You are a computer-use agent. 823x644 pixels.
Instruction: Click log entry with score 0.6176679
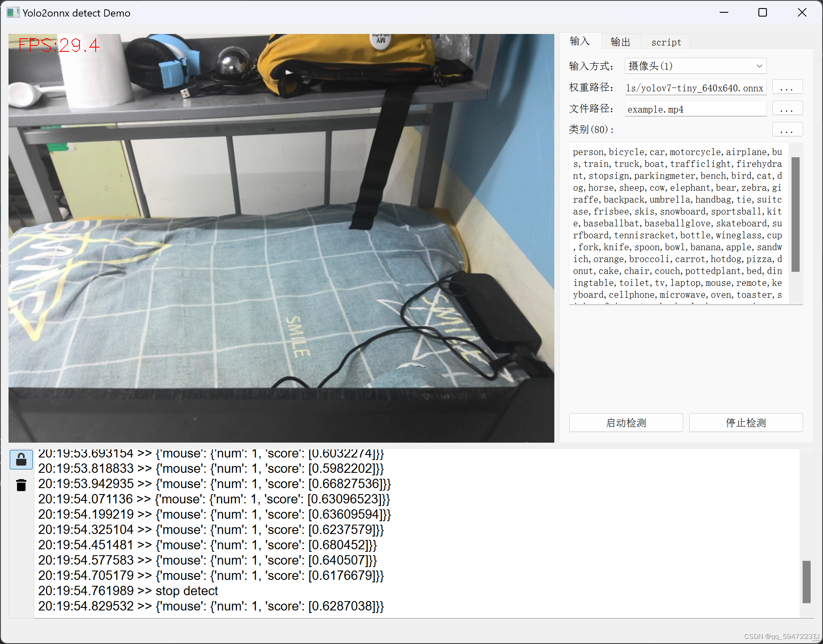click(211, 576)
